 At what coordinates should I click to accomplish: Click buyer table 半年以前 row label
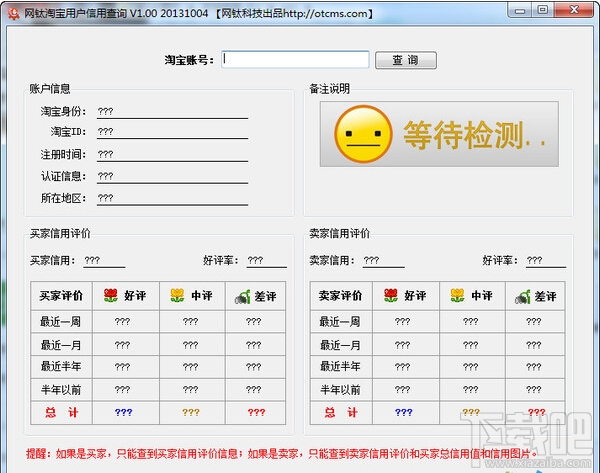pyautogui.click(x=61, y=390)
